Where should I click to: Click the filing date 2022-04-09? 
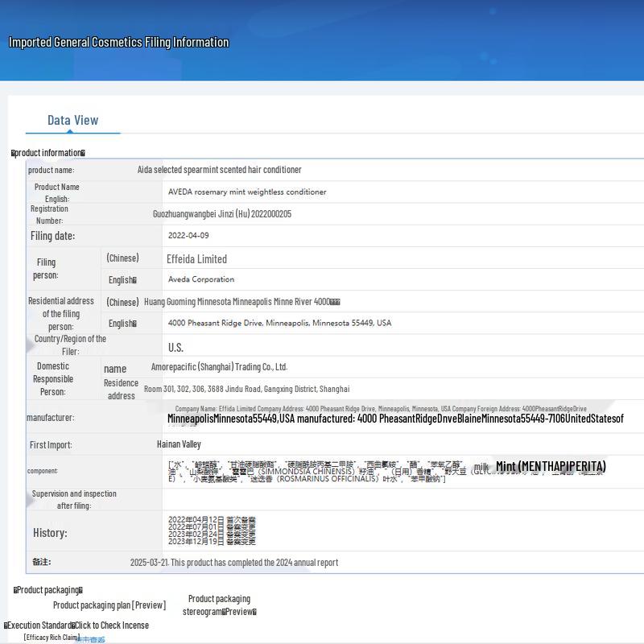click(x=188, y=236)
